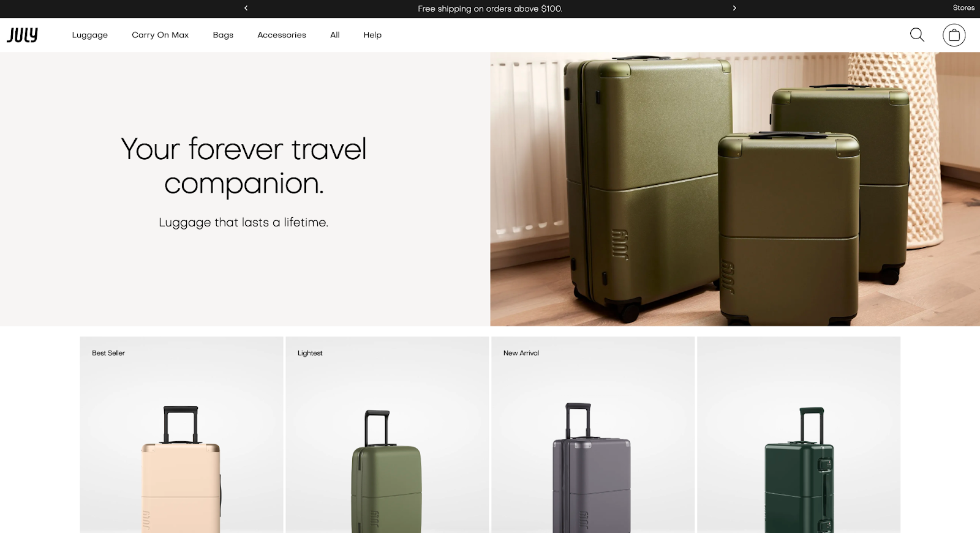Open the Best Seller beige suitcase product
This screenshot has height=533, width=980.
pos(181,434)
